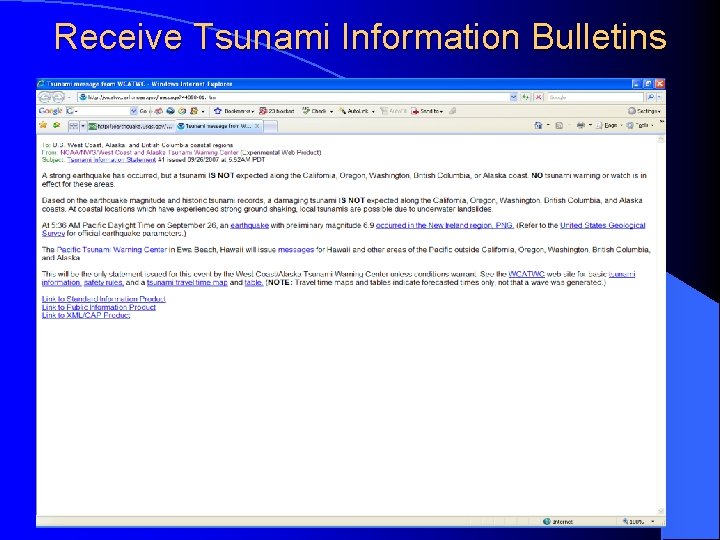The height and width of the screenshot is (540, 720).
Task: Click the search magnifier icon
Action: click(x=650, y=97)
